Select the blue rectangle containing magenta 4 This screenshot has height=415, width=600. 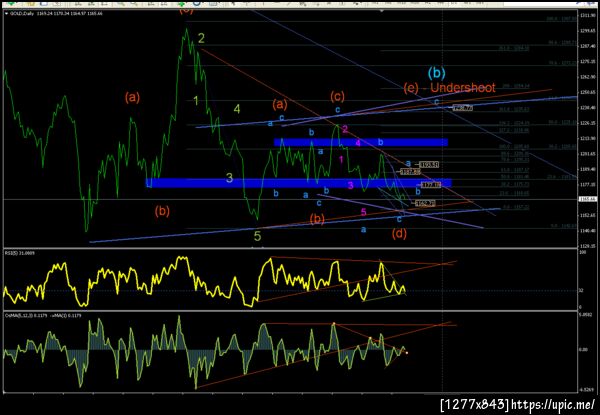pyautogui.click(x=361, y=142)
